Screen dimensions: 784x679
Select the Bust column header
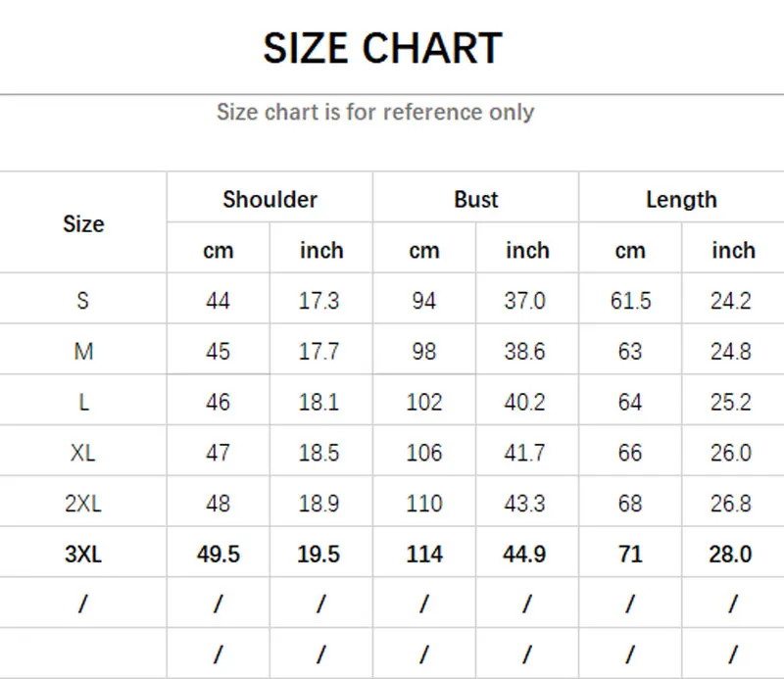(x=476, y=200)
